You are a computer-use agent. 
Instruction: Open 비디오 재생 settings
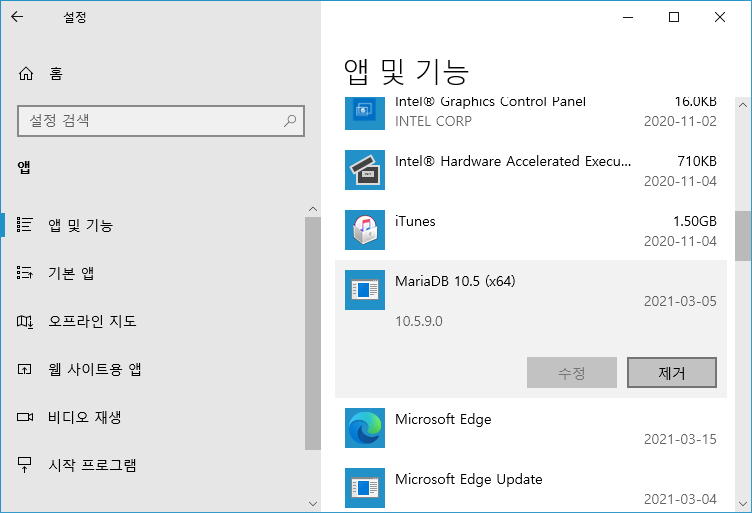pyautogui.click(x=160, y=417)
